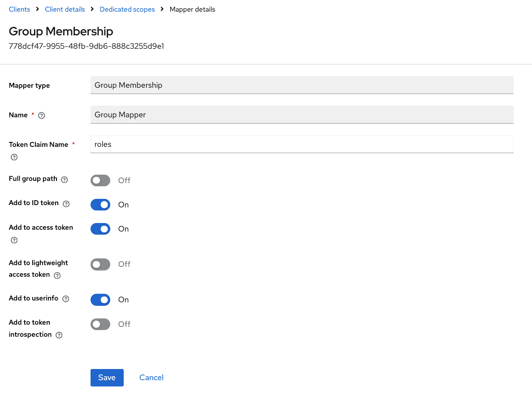
Task: Cancel mapper editing
Action: [x=151, y=378]
